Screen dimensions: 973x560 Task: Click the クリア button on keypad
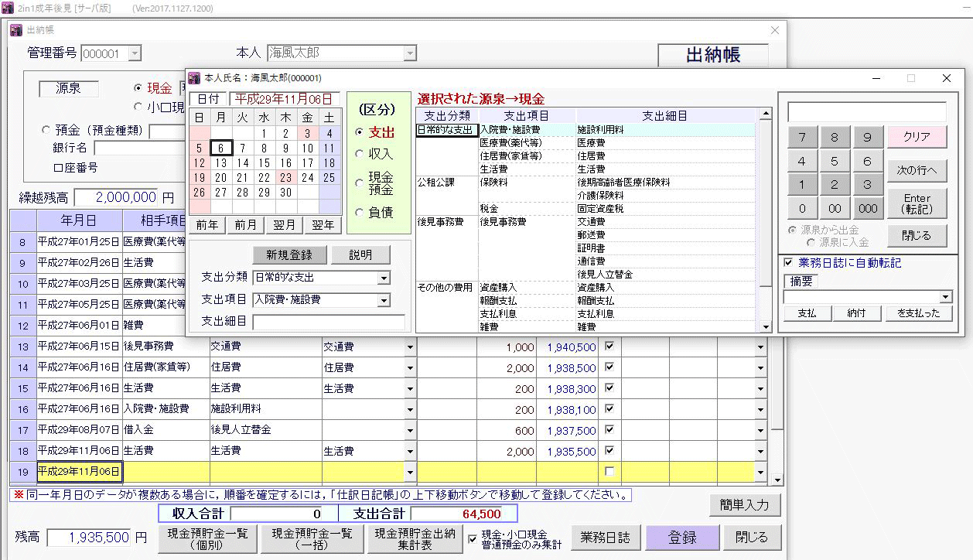pos(917,137)
